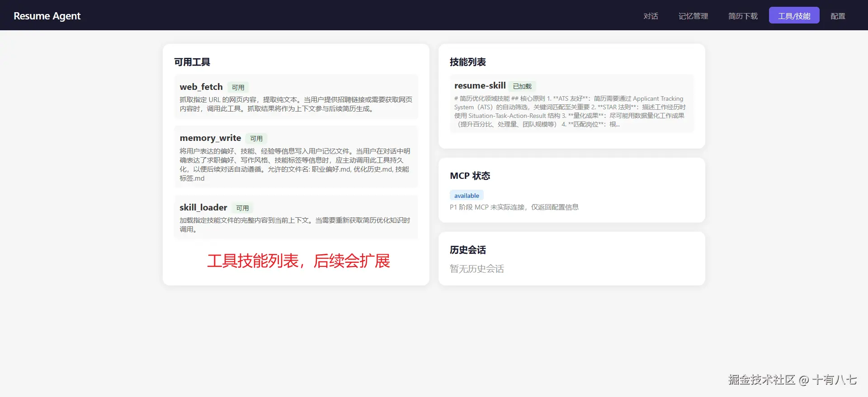868x397 pixels.
Task: Click the 暂无历史会话 placeholder text
Action: (476, 269)
